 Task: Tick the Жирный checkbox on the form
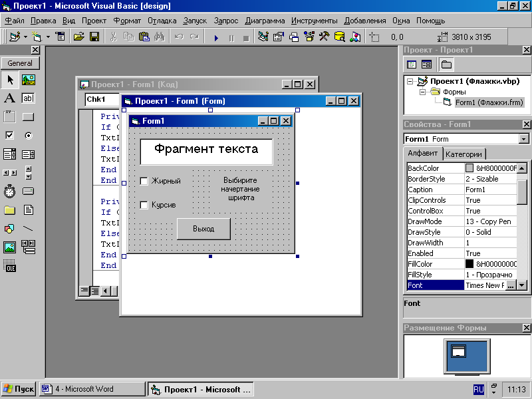pyautogui.click(x=144, y=181)
